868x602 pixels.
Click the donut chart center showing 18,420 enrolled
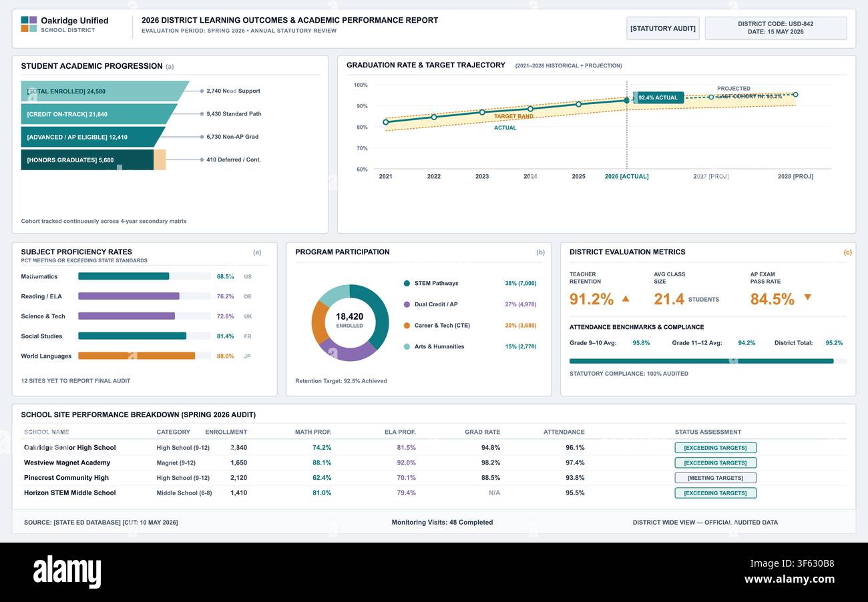click(350, 320)
